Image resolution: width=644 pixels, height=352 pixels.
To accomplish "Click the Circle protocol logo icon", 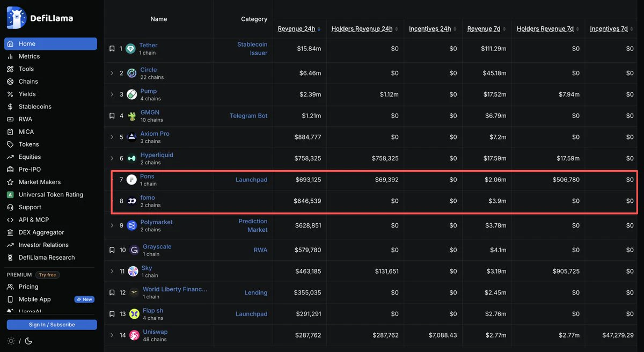I will [x=131, y=73].
